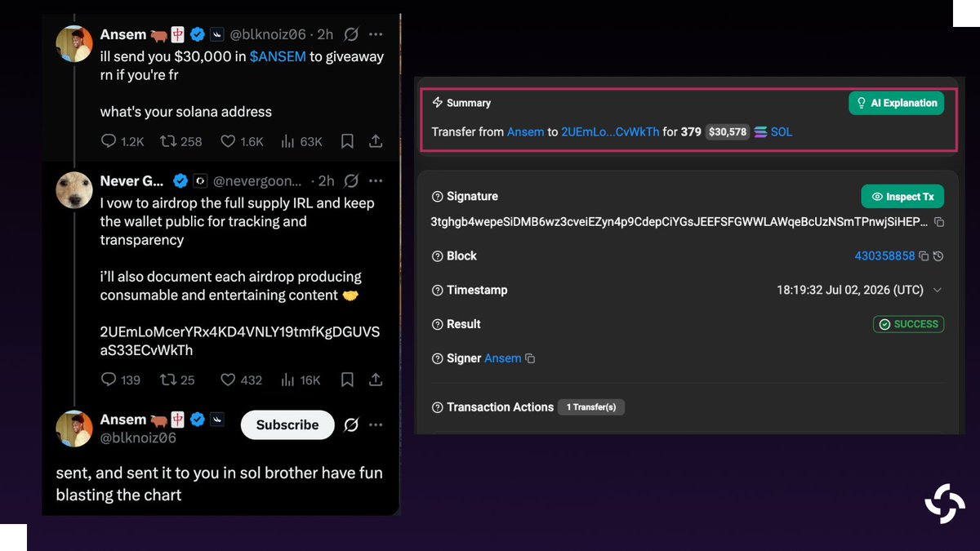
Task: Open help tooltip for Result
Action: click(x=438, y=324)
